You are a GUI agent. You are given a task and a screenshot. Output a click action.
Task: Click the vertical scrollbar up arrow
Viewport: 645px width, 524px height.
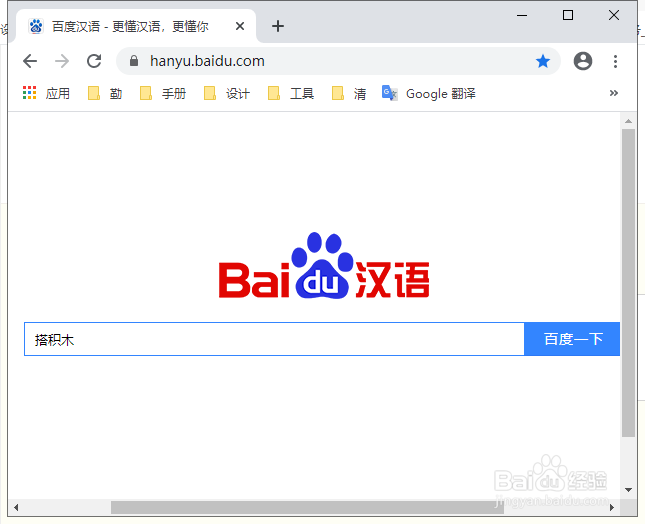pos(628,121)
